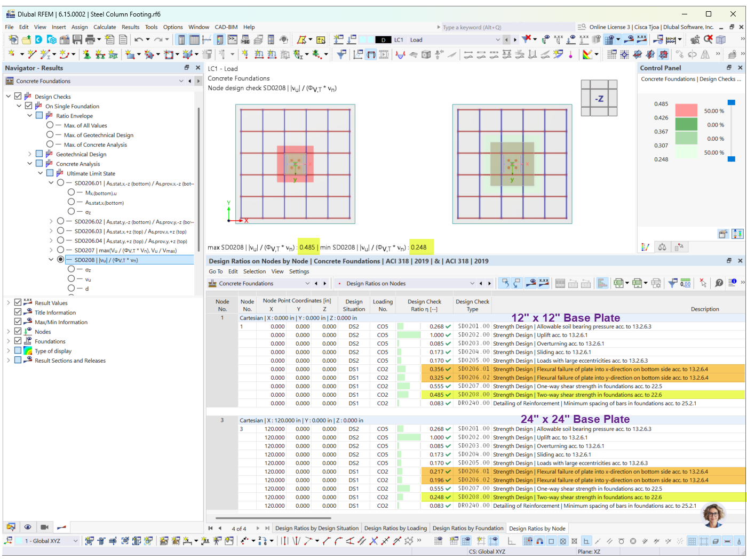
Task: Click Selection in the results table menu
Action: coord(255,271)
